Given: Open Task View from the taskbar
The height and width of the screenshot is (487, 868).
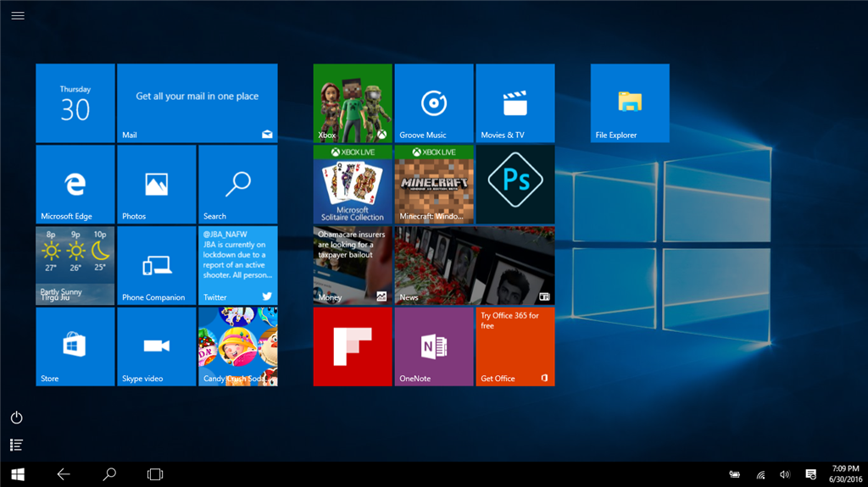Looking at the screenshot, I should [x=155, y=474].
